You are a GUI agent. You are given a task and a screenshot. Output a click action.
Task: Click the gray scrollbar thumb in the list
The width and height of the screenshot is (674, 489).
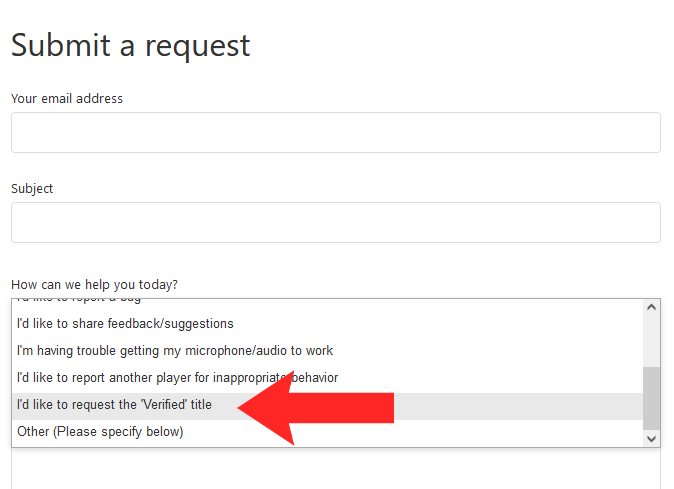(651, 398)
